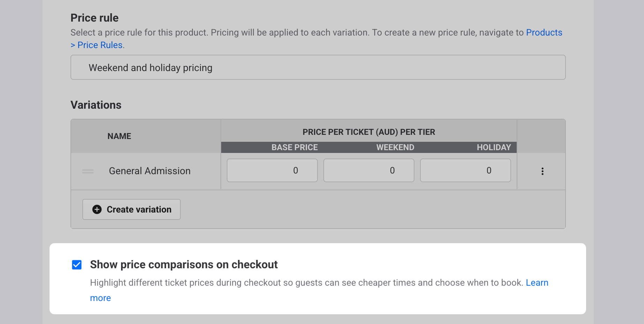Click the NAME column header
This screenshot has width=644, height=324.
point(119,136)
